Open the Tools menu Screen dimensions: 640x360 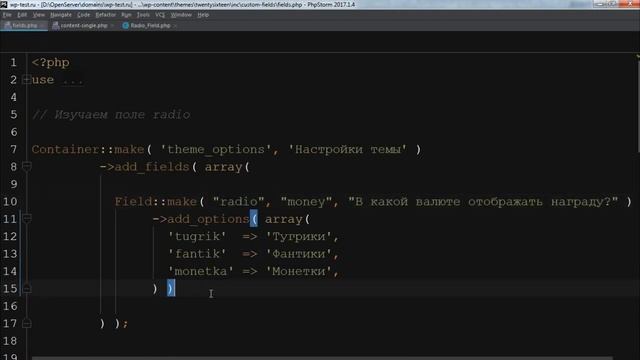click(143, 15)
